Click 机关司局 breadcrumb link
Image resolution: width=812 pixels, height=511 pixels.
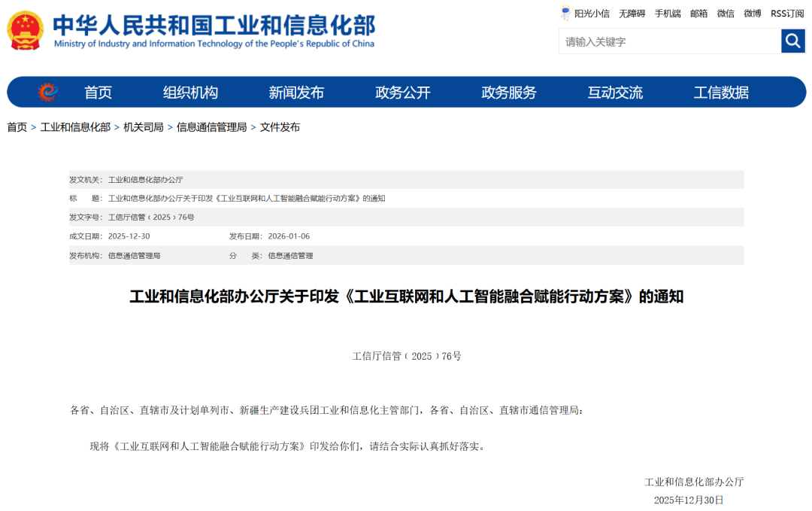(x=144, y=127)
